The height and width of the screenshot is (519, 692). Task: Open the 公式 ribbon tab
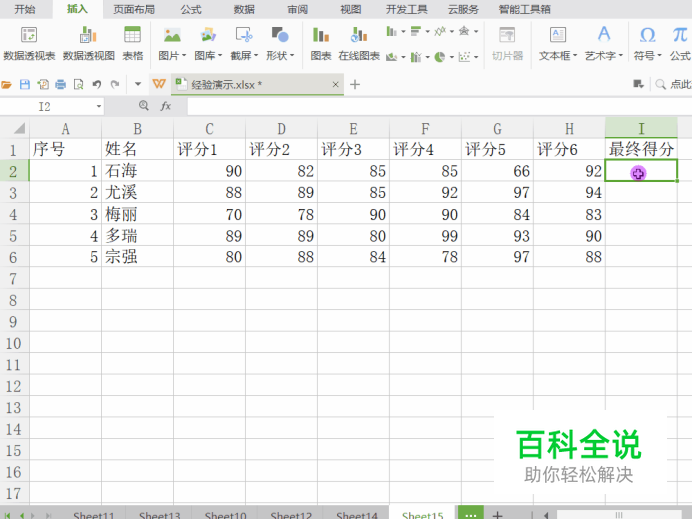tap(191, 9)
